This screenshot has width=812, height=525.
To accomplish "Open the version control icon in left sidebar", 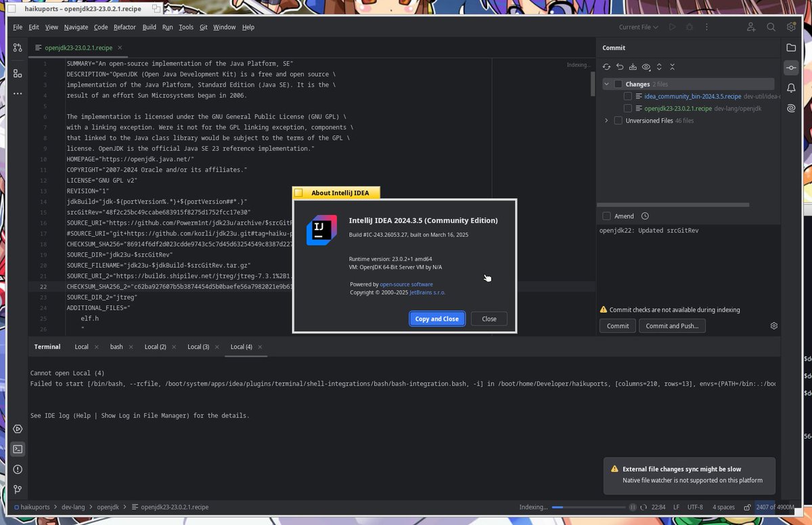I will [x=18, y=48].
